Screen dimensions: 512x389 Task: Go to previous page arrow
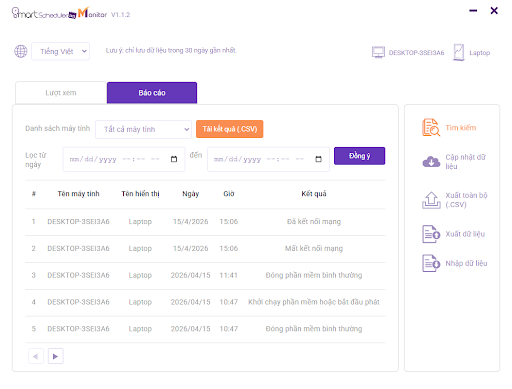[36, 356]
